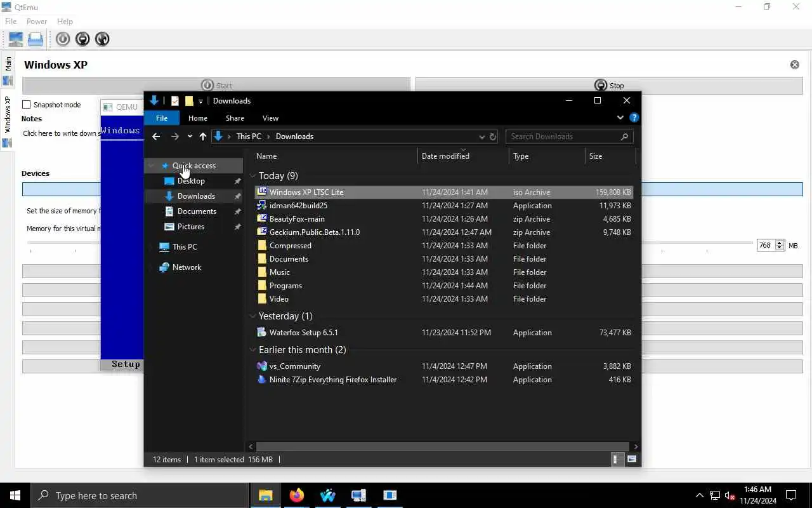The width and height of the screenshot is (812, 508).
Task: Click the New folder icon in Explorer title bar
Action: 189,101
